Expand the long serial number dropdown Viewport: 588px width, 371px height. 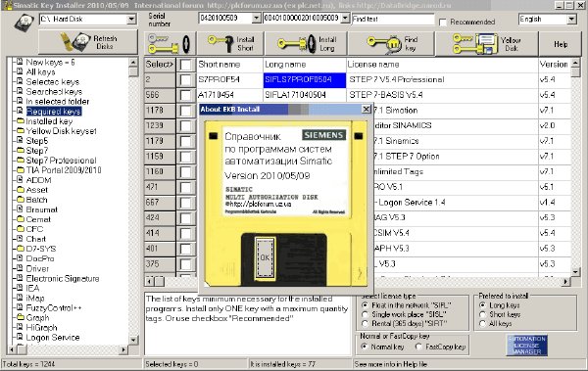(345, 18)
